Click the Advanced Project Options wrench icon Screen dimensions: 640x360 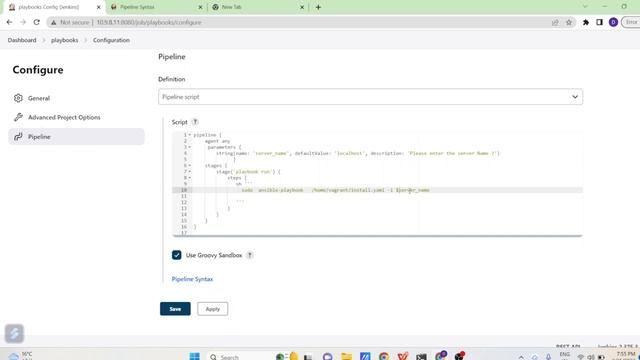click(x=18, y=118)
